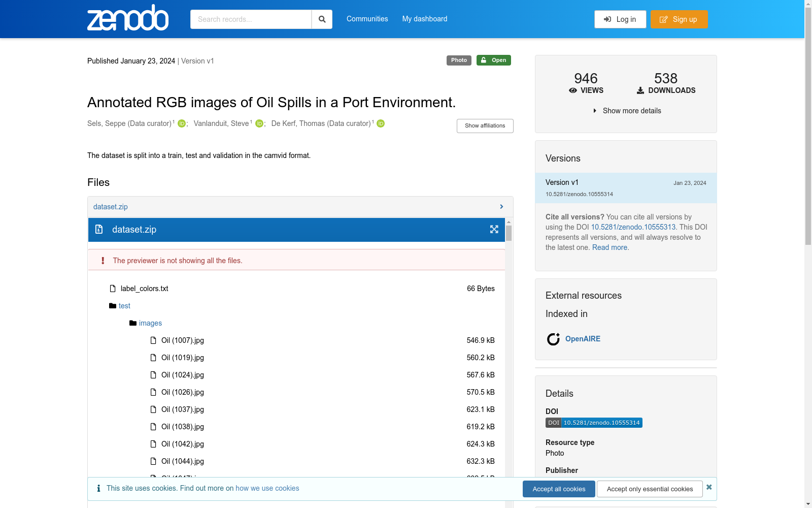This screenshot has width=812, height=508.
Task: Click the 66 Bytes size value
Action: [481, 289]
